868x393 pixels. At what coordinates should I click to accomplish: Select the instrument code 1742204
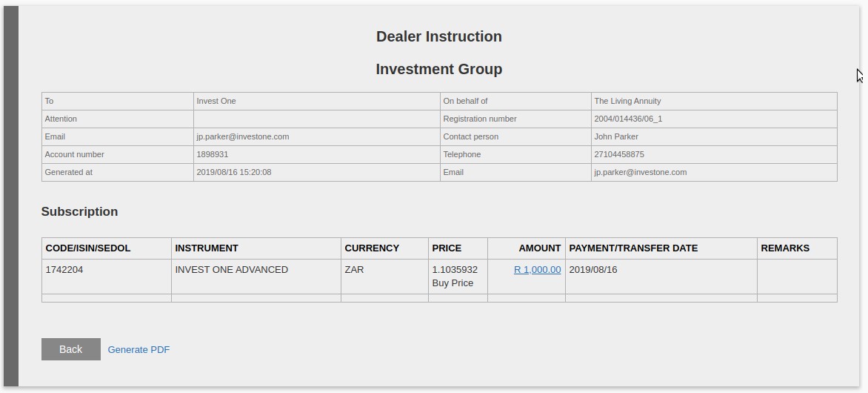click(x=64, y=270)
